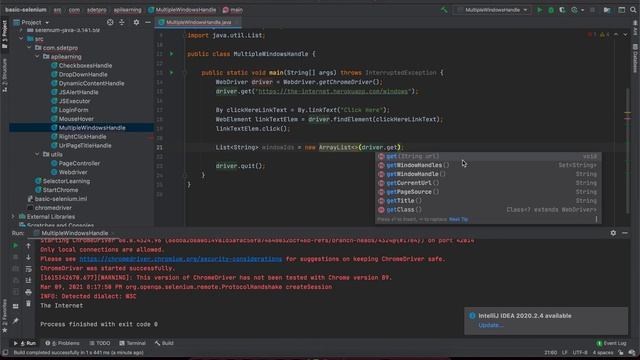Open the TODO tool window tab
This screenshot has width=640, height=360.
click(100, 343)
